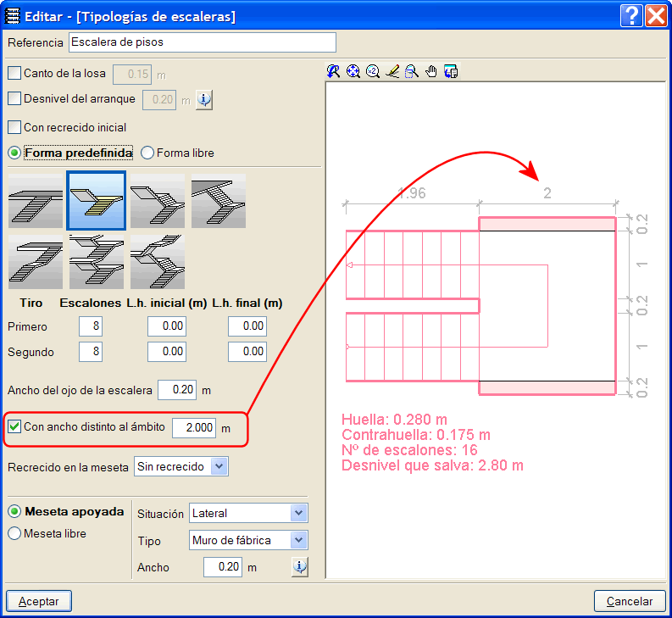Activate the pan hand tool
Image resolution: width=672 pixels, height=618 pixels.
431,71
